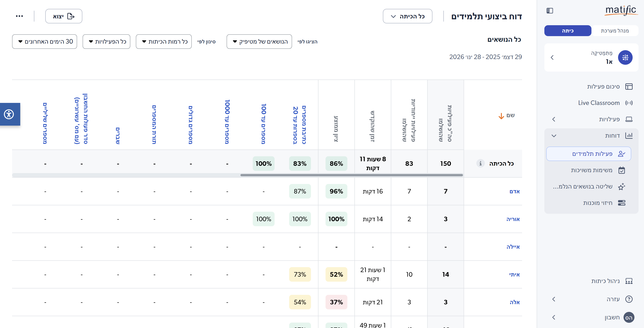Viewport: 644px width, 328px height.
Task: Sort table by שם column arrow
Action: 501,116
